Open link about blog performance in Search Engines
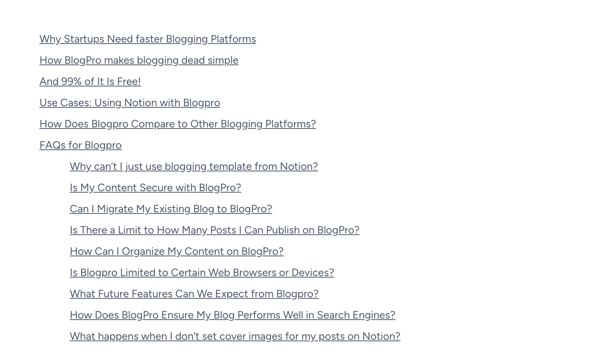Image resolution: width=597 pixels, height=364 pixels. (x=233, y=315)
